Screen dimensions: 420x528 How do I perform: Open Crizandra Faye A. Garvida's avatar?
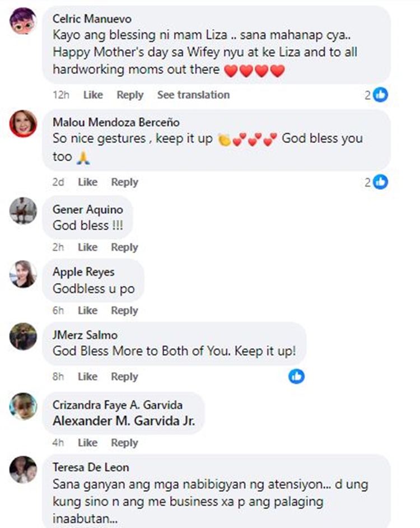click(23, 406)
